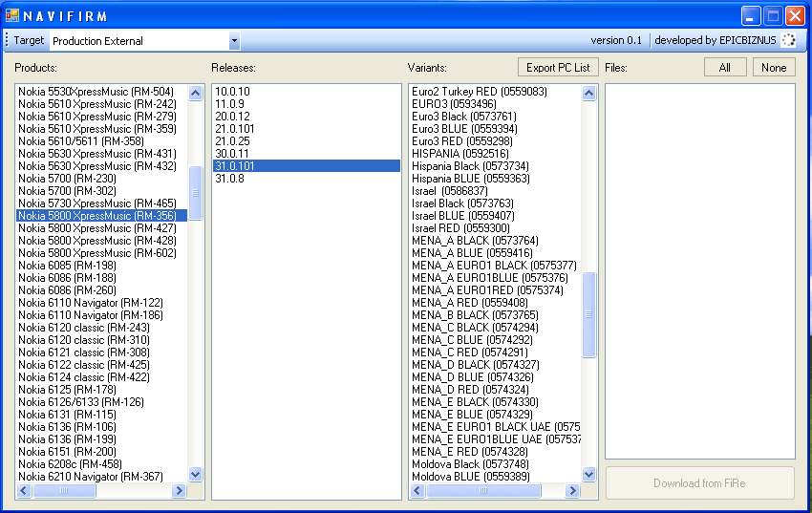Select variant MENA_A BLACK (0573764)

[x=496, y=241]
